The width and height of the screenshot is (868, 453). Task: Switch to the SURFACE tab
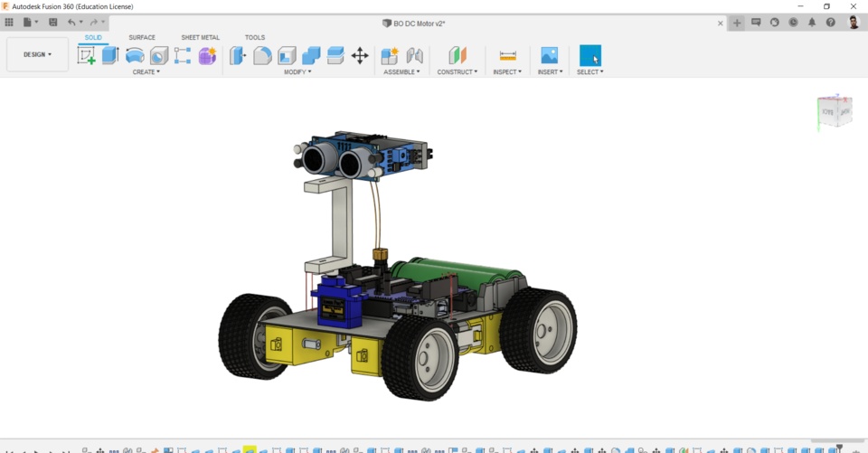pyautogui.click(x=142, y=37)
